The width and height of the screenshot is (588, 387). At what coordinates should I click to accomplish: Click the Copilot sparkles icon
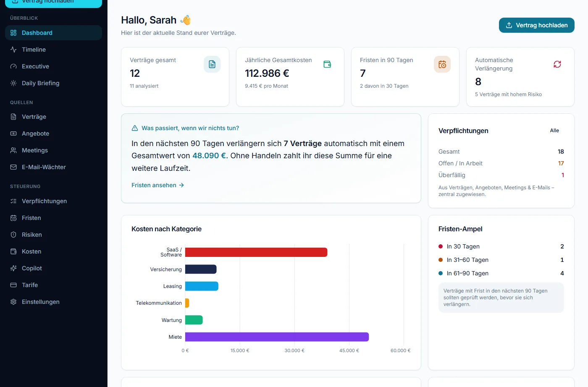(13, 268)
